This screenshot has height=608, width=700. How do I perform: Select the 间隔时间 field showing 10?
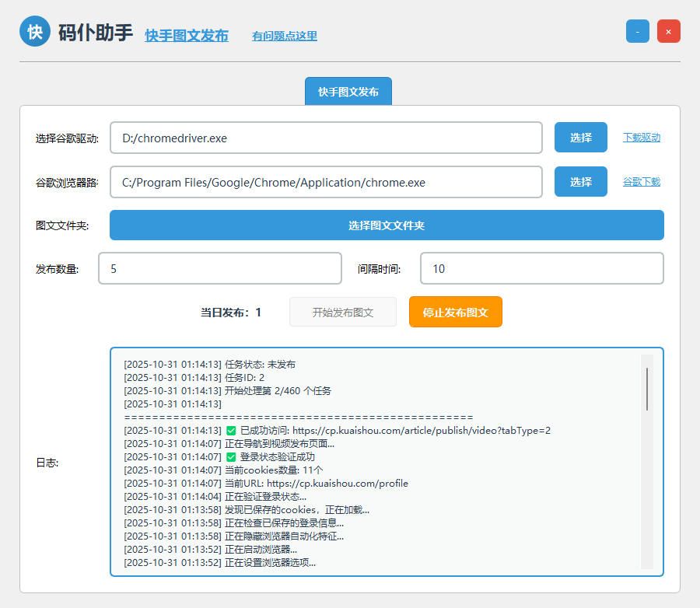pyautogui.click(x=541, y=267)
